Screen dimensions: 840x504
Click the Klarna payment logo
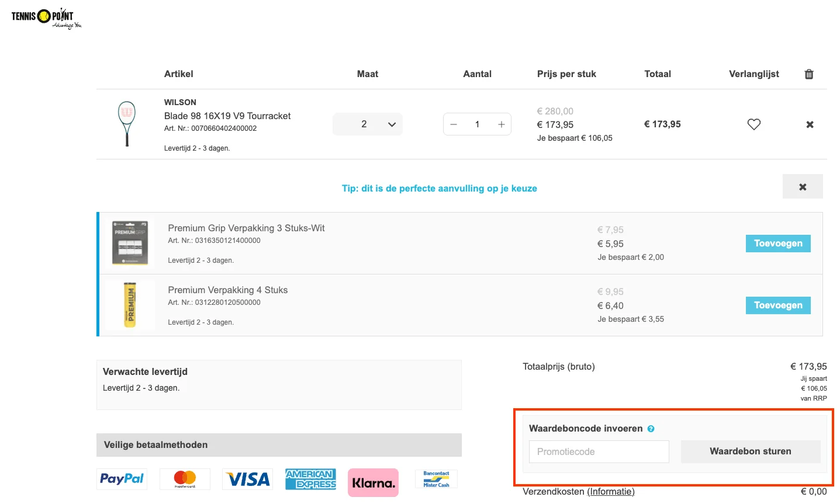click(x=373, y=483)
